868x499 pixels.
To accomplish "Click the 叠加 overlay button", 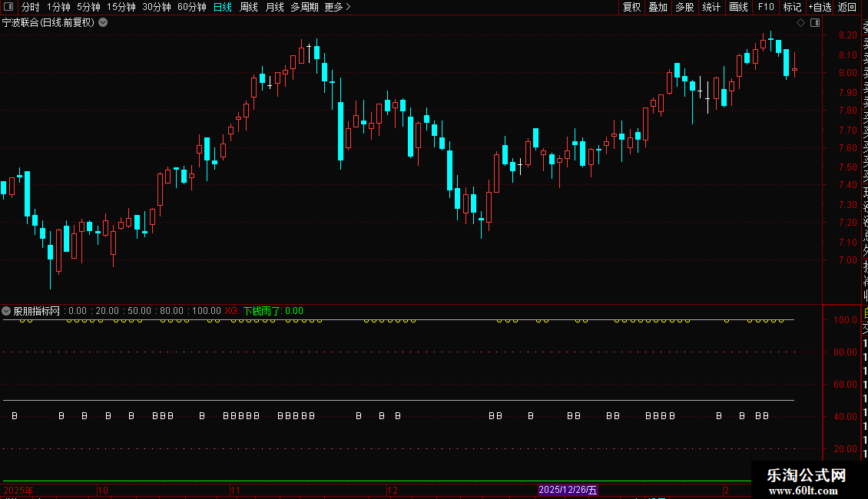I will [658, 7].
